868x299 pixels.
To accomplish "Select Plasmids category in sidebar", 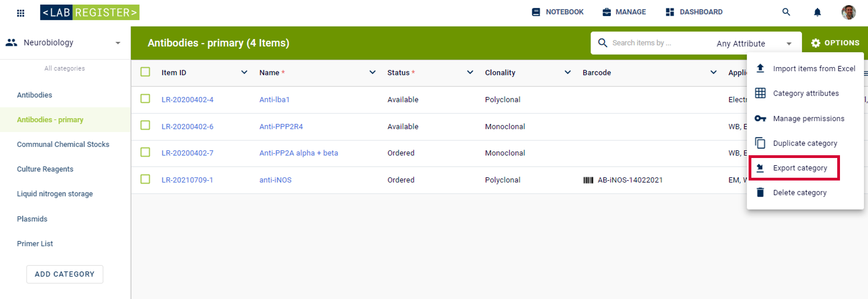I will [x=32, y=219].
